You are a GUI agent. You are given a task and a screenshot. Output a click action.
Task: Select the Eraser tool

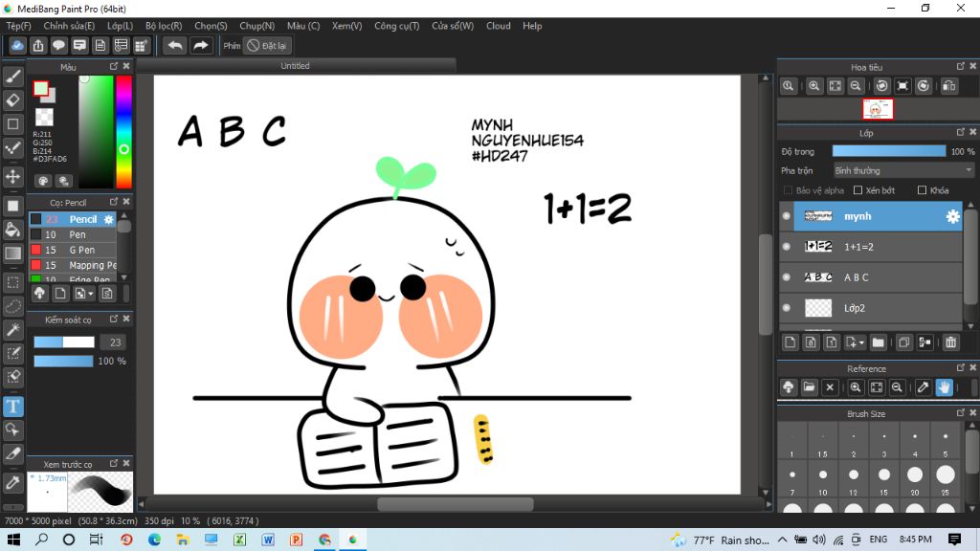point(13,99)
